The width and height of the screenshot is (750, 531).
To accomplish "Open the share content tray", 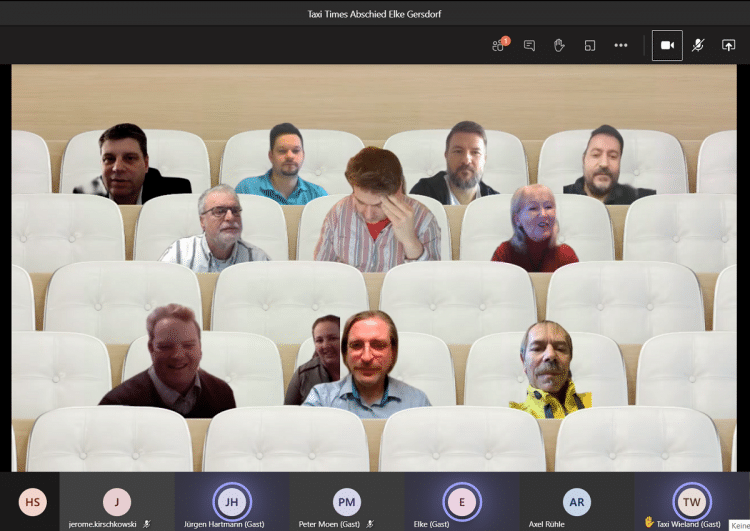I will pyautogui.click(x=728, y=45).
